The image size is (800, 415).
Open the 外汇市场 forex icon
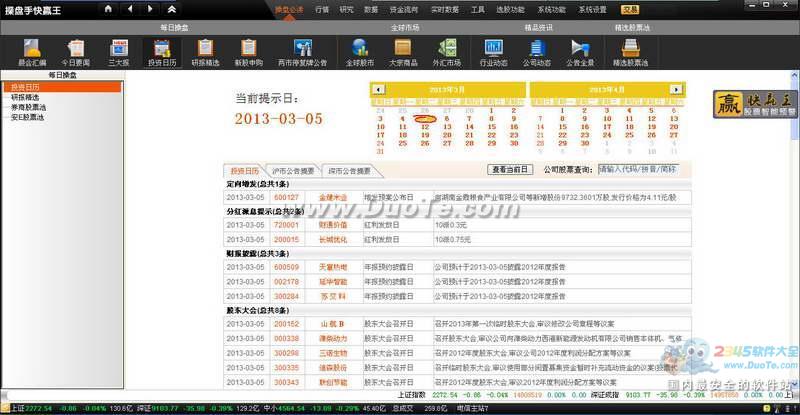click(x=447, y=53)
